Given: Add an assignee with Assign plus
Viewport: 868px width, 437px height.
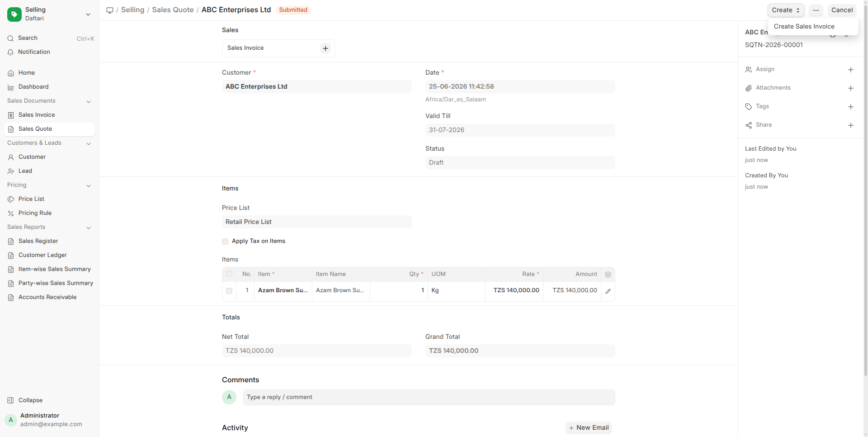Looking at the screenshot, I should coord(851,70).
